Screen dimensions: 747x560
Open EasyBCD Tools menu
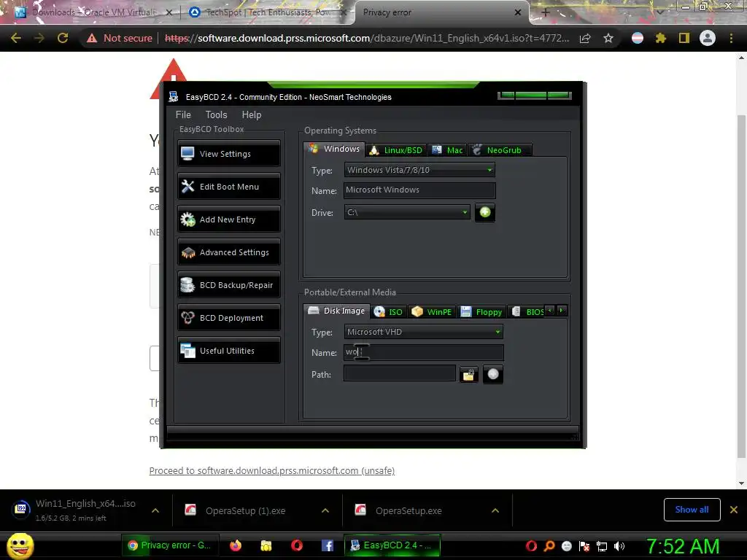coord(216,114)
